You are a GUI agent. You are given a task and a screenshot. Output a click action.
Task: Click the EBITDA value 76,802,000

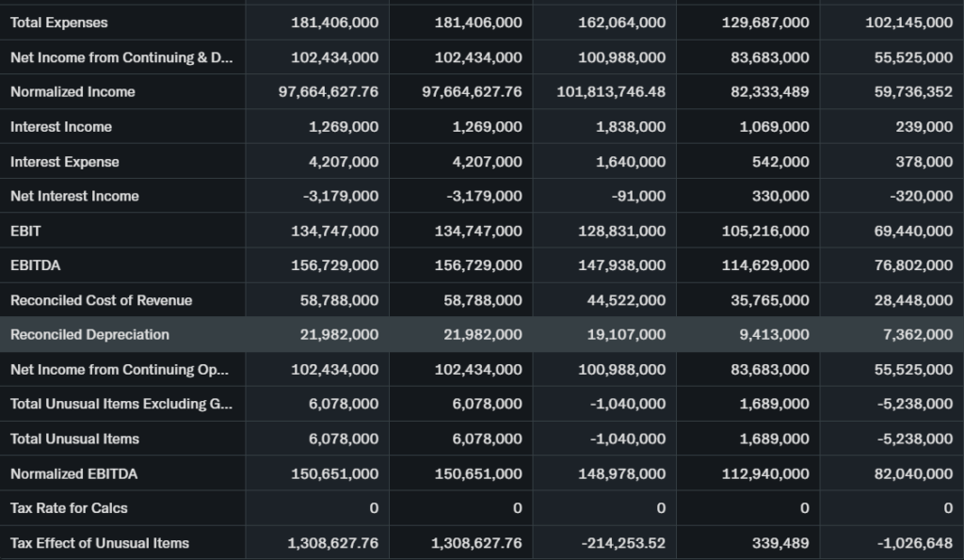913,265
